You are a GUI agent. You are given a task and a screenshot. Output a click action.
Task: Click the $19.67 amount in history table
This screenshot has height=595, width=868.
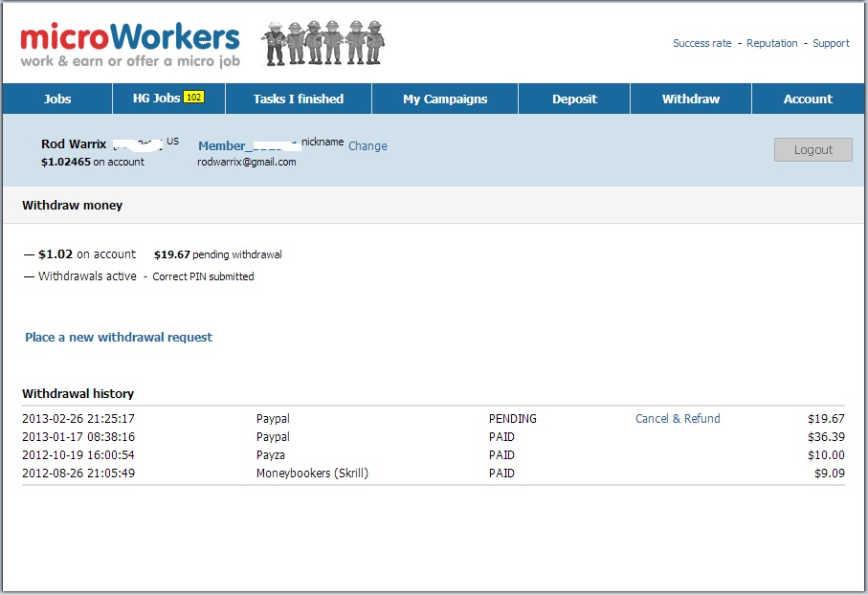826,419
